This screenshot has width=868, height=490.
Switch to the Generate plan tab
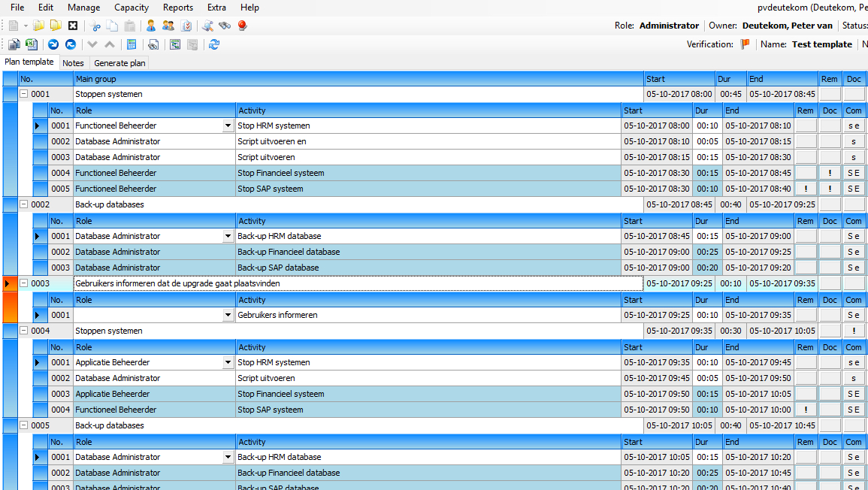pos(119,63)
